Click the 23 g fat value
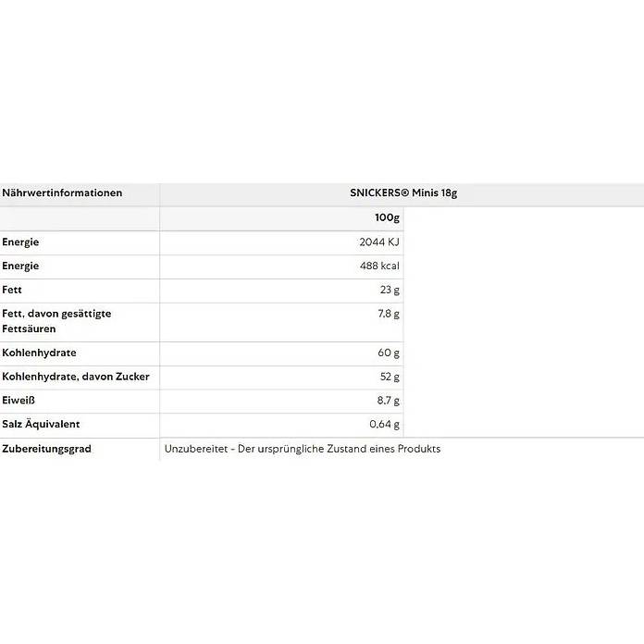Viewport: 644px width, 644px height. (x=391, y=290)
